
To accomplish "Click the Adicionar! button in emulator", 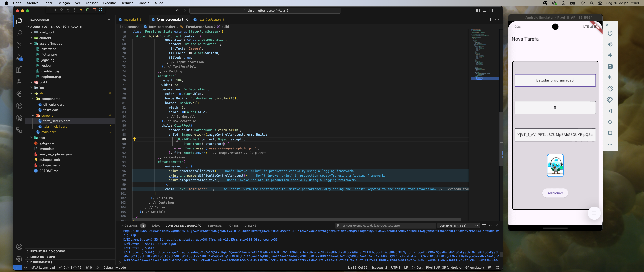I will coord(555,193).
